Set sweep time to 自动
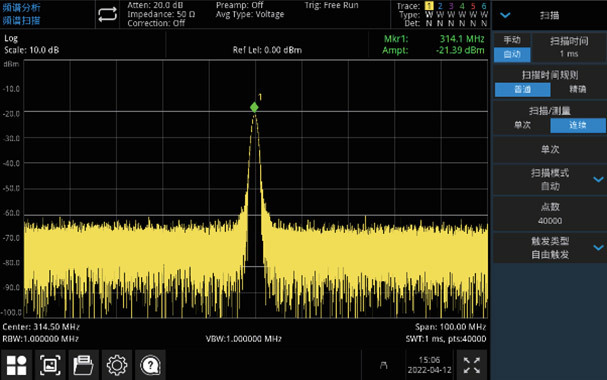Image resolution: width=607 pixels, height=380 pixels. click(x=512, y=54)
